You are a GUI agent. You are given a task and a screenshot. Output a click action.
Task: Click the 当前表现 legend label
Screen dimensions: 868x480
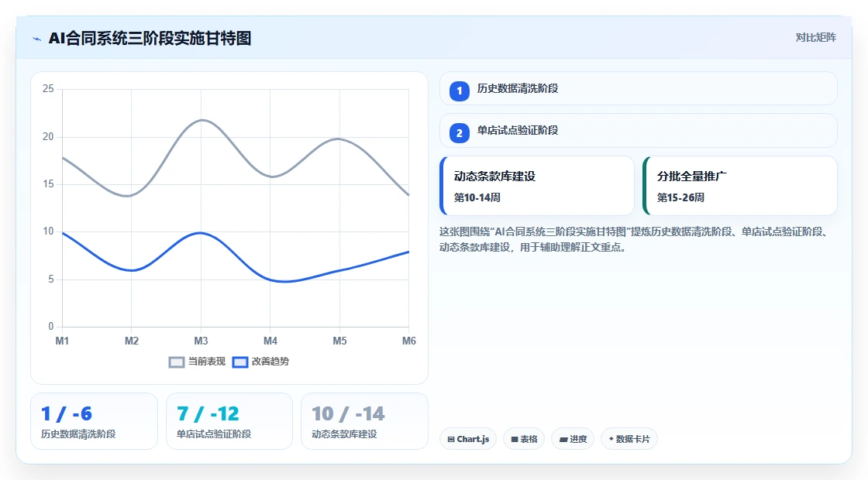pyautogui.click(x=206, y=362)
